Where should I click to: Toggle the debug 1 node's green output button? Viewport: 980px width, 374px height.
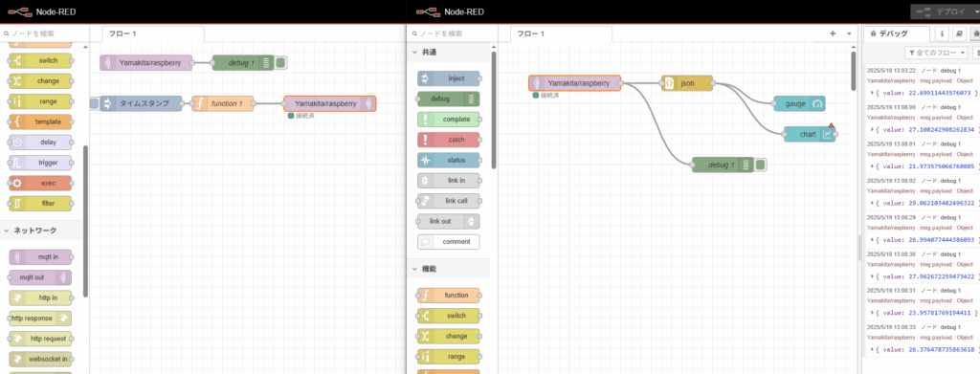click(x=761, y=165)
